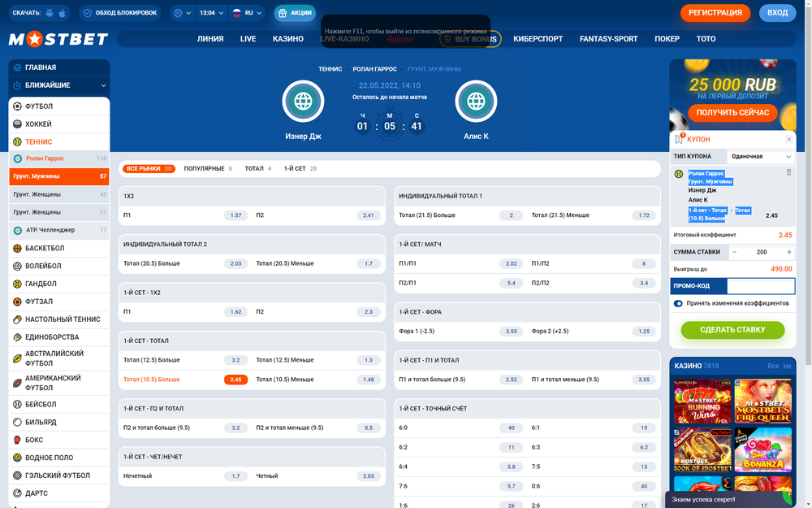Expand the Ближайшие section chevron
The width and height of the screenshot is (812, 508).
coord(103,85)
